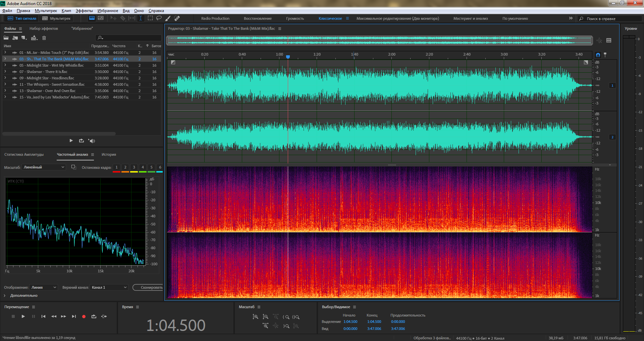Go to next marker in transport

pos(74,317)
